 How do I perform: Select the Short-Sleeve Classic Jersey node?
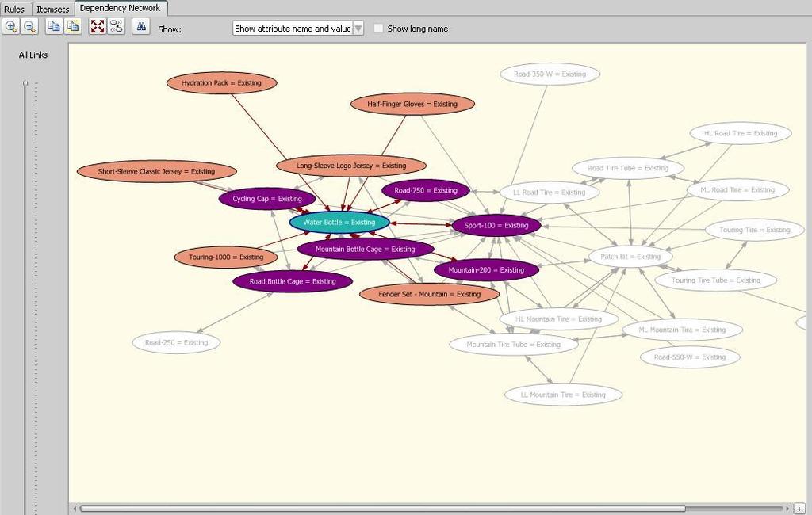point(156,171)
